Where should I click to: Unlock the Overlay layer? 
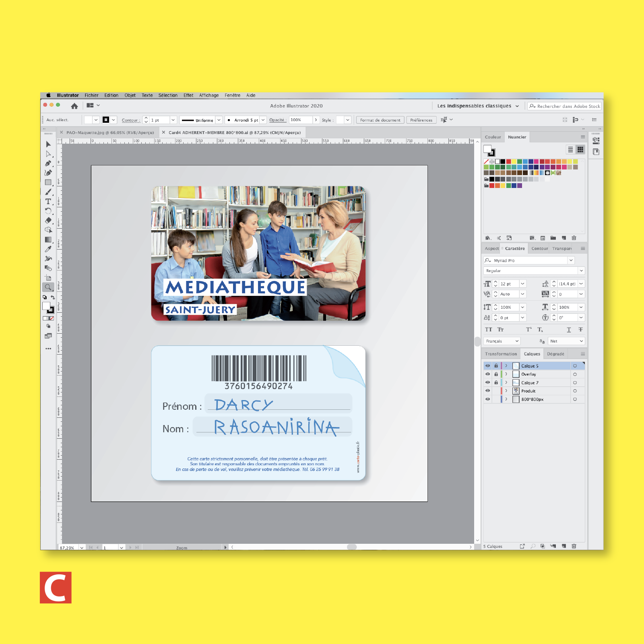point(496,374)
